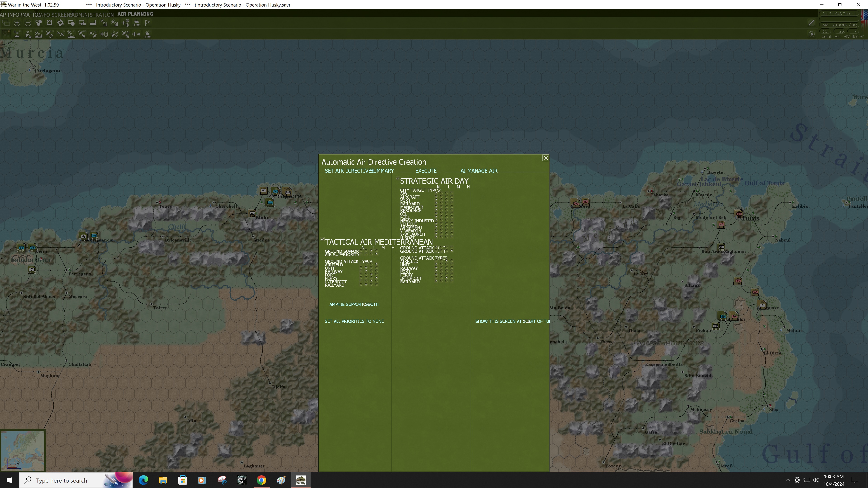Select the F7 naval patrol air icon
This screenshot has width=868, height=488.
tap(71, 34)
